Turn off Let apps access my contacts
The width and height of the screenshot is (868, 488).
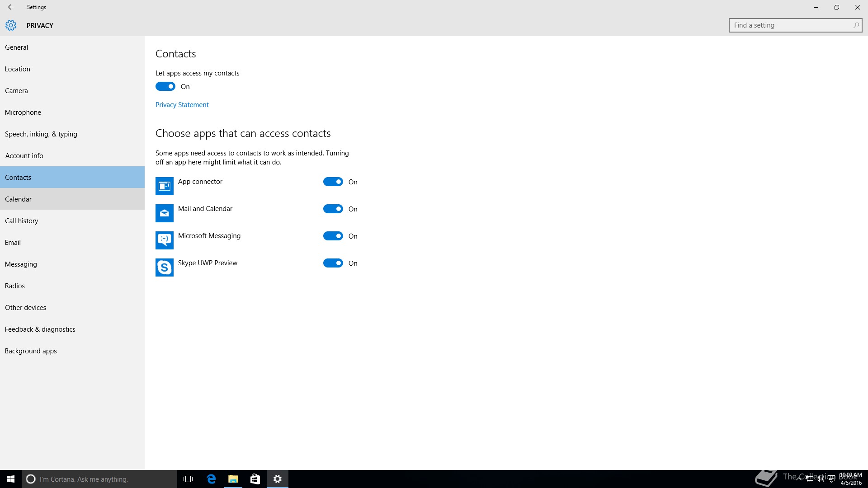coord(165,86)
